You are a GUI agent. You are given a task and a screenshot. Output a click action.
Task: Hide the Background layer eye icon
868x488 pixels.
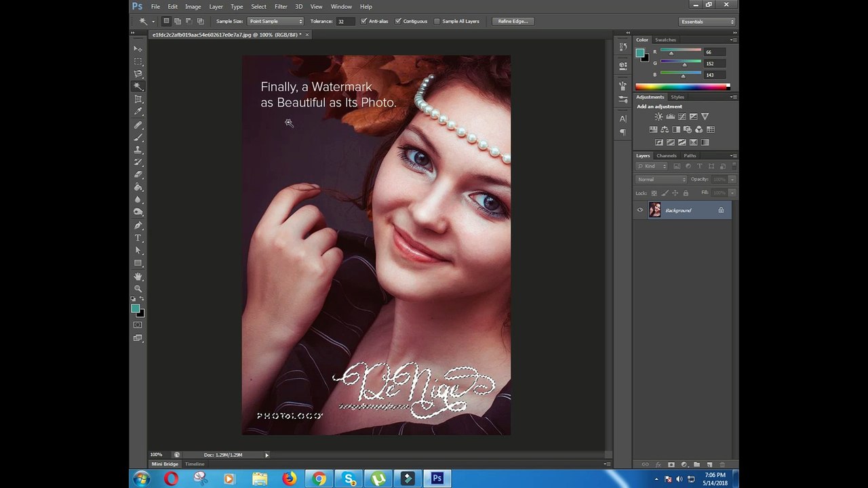(x=639, y=210)
